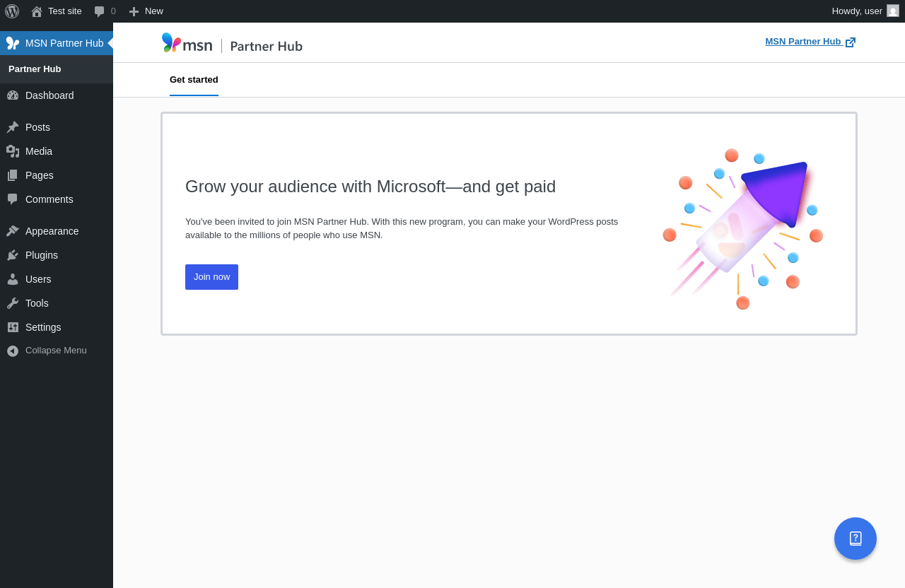Screen dimensions: 905x588
Task: Click the Settings sliders icon
Action: (13, 327)
